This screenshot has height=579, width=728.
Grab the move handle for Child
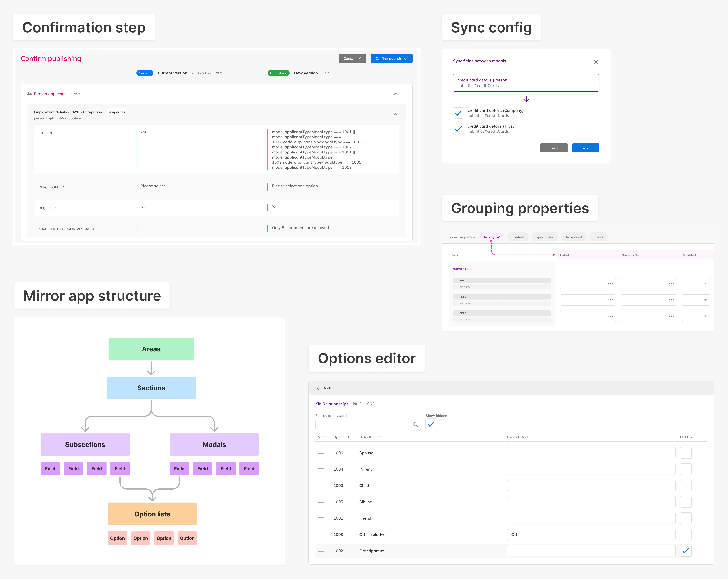tap(321, 486)
